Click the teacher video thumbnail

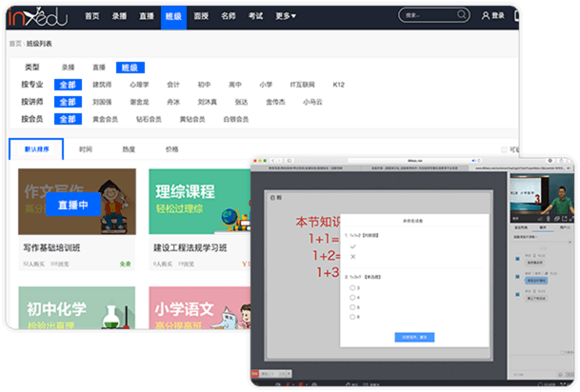click(542, 197)
